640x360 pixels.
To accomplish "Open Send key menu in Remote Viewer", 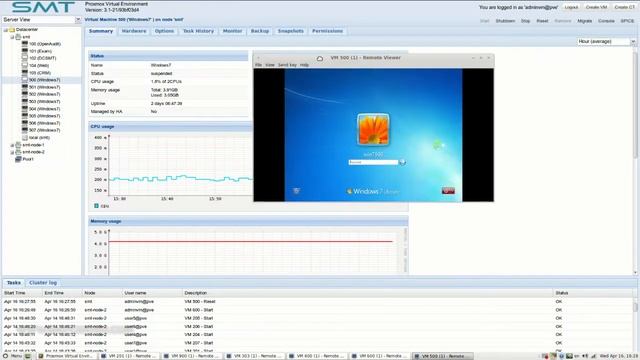I will point(287,65).
